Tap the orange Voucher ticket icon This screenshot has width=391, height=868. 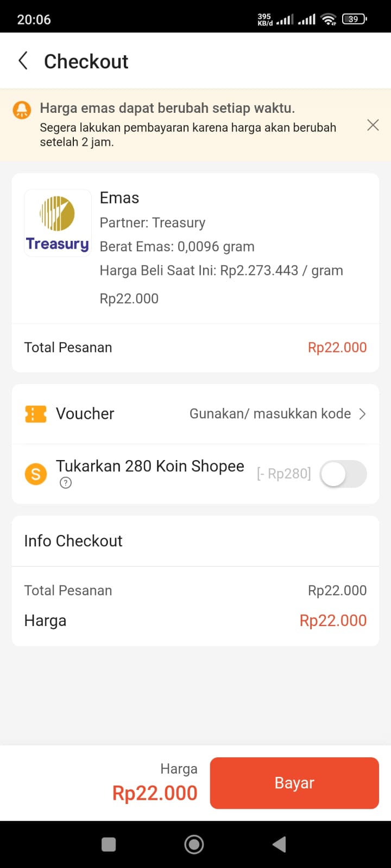click(x=36, y=414)
